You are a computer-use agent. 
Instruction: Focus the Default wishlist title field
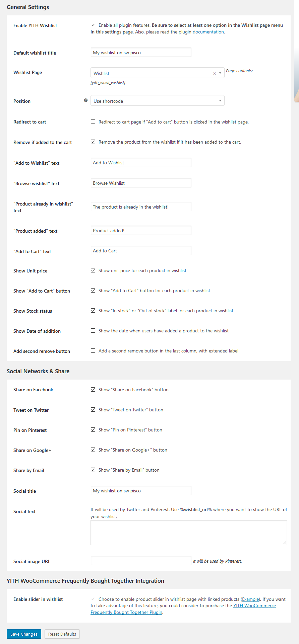141,53
